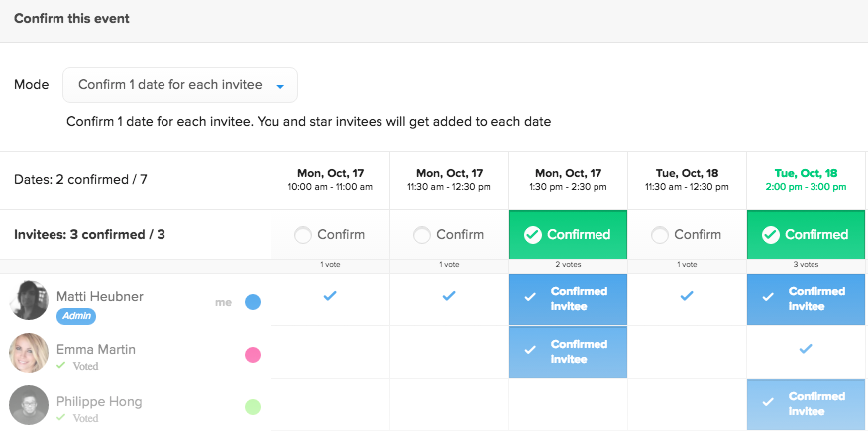Click Philippe Hong's avatar picture
The width and height of the screenshot is (868, 440).
coord(29,405)
